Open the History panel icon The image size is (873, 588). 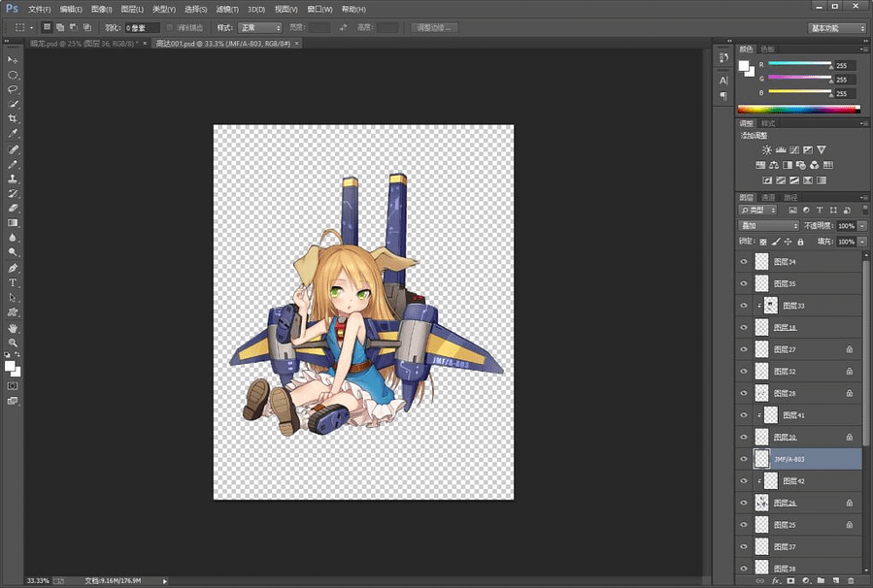coord(723,57)
